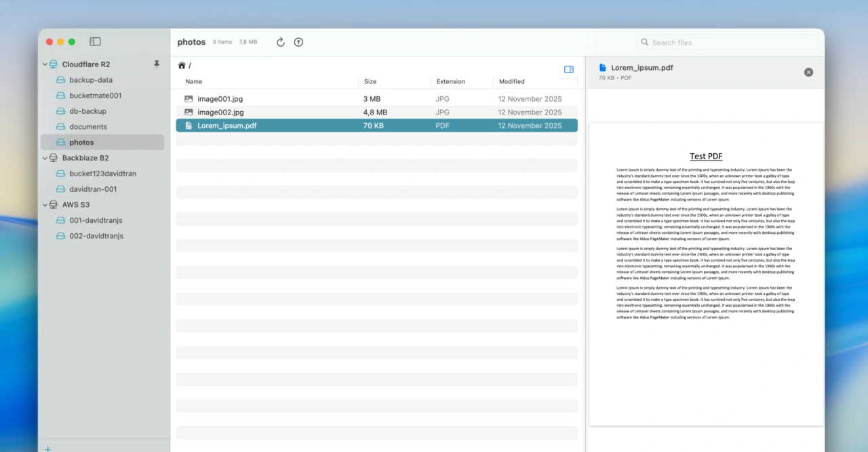Viewport: 868px width, 452px height.
Task: Click the refresh icon in toolbar
Action: (281, 42)
